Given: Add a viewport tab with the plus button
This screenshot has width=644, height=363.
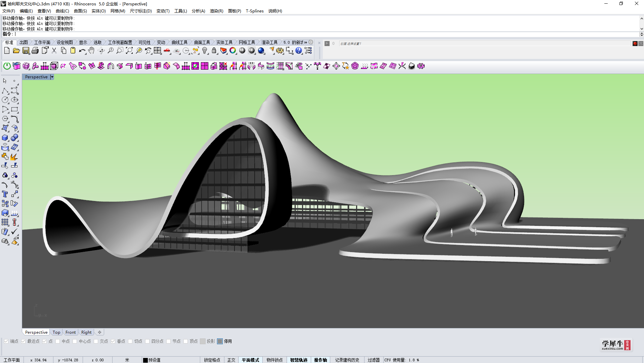Looking at the screenshot, I should pos(99,332).
